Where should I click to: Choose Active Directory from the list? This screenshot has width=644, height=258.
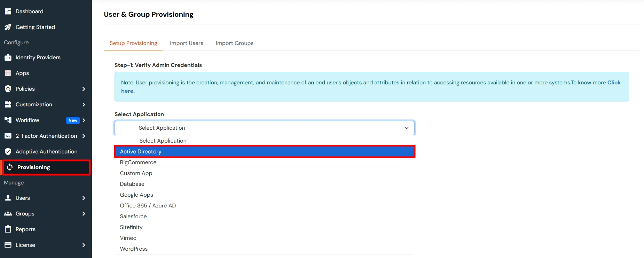pyautogui.click(x=141, y=152)
